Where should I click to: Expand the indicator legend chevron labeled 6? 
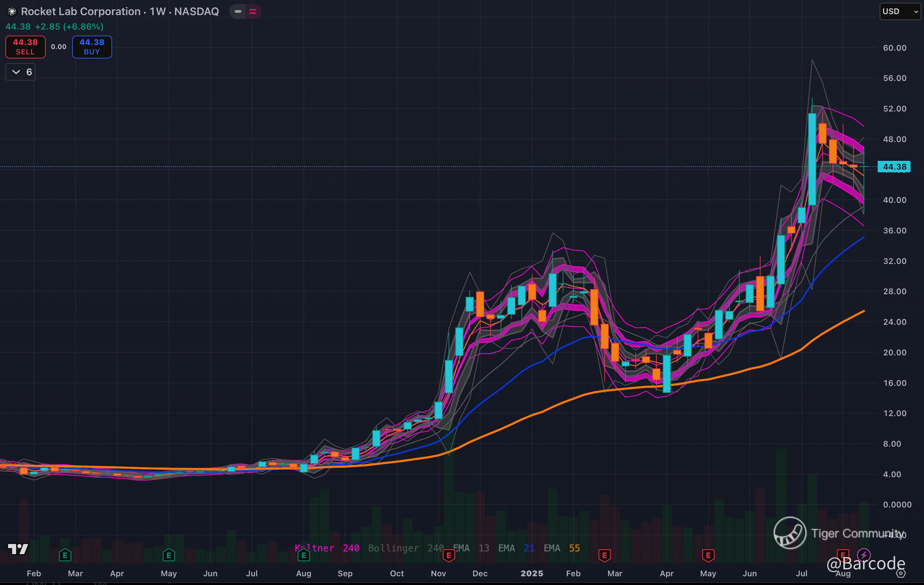(21, 72)
